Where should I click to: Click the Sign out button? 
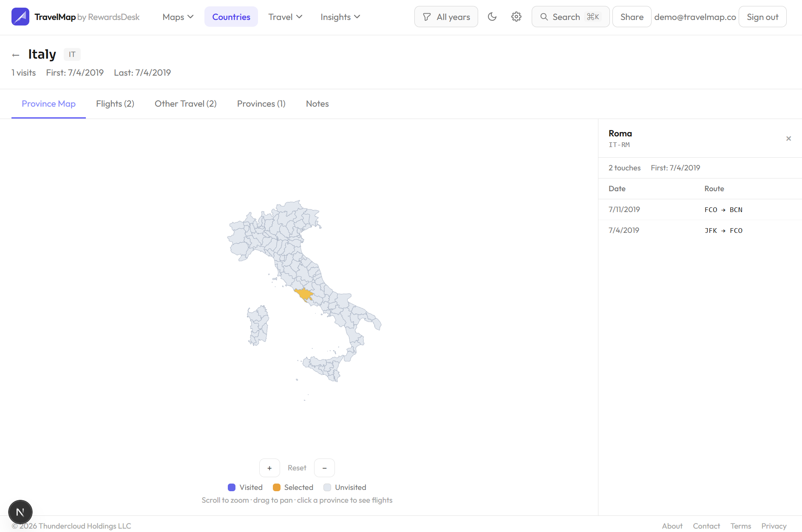pos(762,17)
